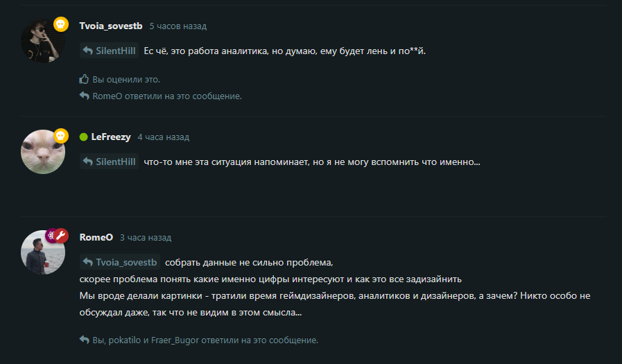Open the Tvoia_sovestb username link

[x=111, y=26]
